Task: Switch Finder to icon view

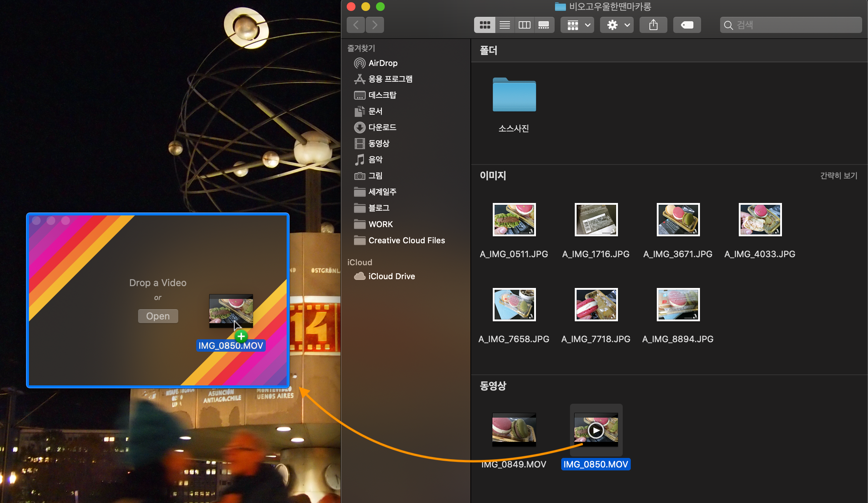Action: click(485, 25)
